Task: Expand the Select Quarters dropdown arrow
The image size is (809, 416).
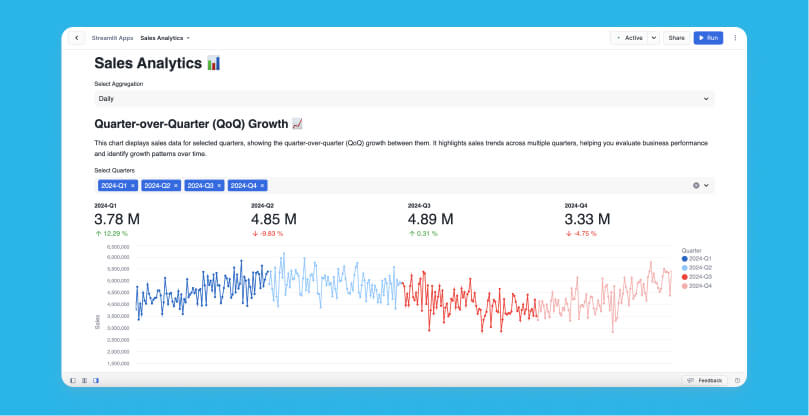Action: (x=707, y=185)
